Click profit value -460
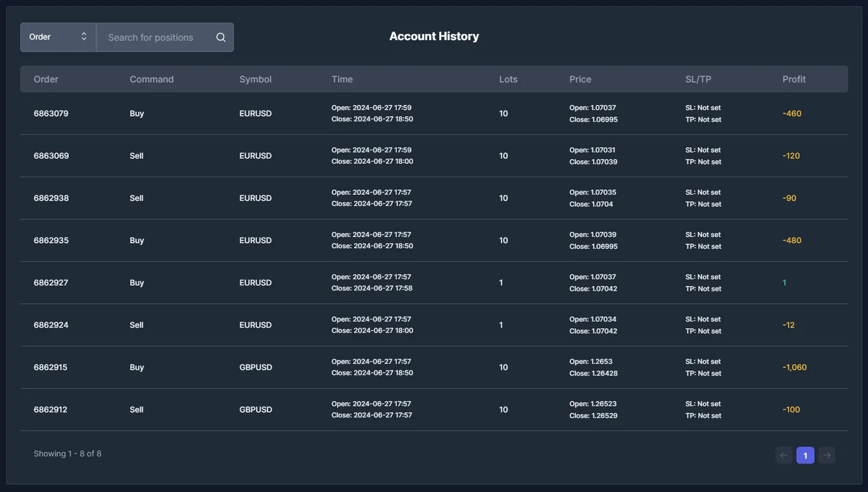 point(792,114)
